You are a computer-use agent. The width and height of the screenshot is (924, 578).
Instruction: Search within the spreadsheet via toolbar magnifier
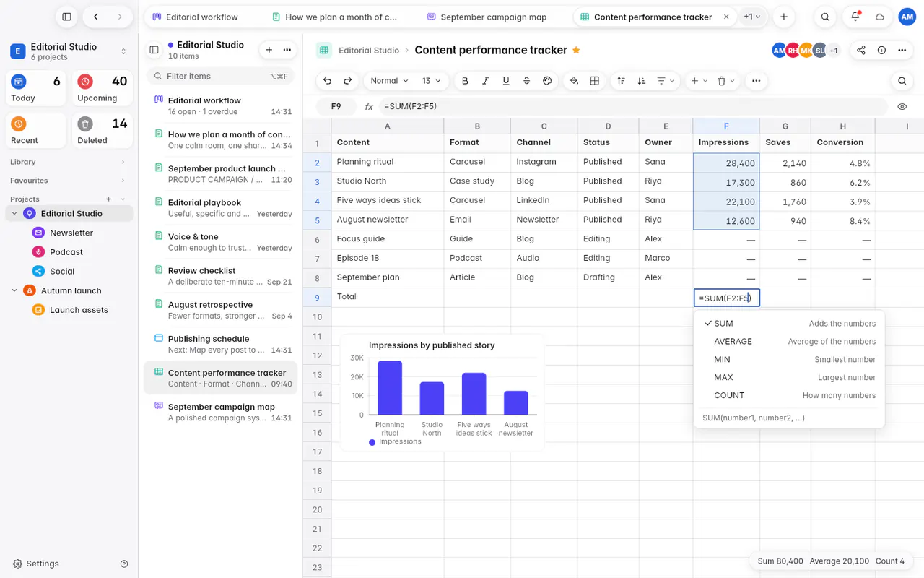902,81
